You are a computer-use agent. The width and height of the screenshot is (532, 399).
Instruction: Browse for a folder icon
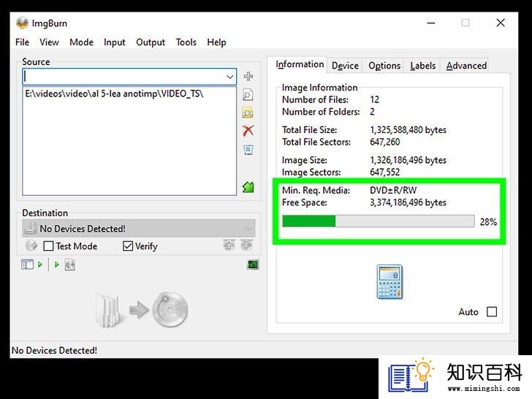[x=248, y=113]
